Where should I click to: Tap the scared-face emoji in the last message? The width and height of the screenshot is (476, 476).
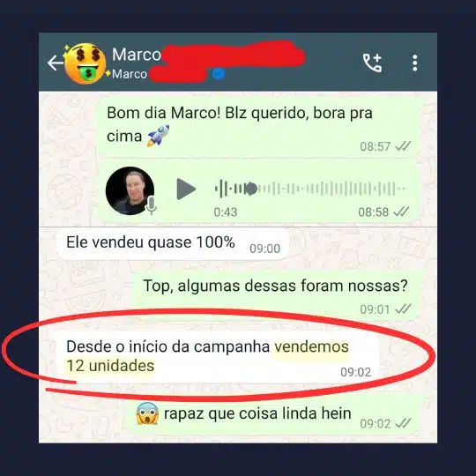147,413
